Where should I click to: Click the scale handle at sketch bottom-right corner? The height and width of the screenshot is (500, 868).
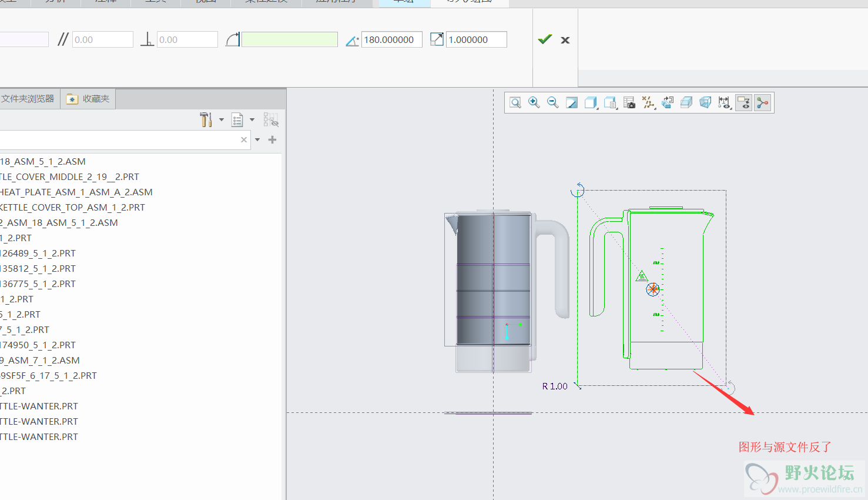click(x=729, y=388)
